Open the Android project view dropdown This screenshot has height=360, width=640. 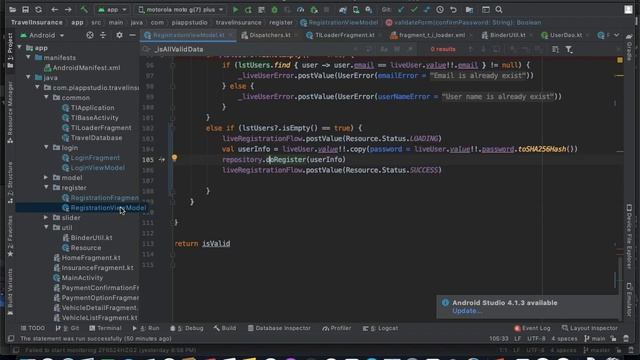[x=42, y=36]
